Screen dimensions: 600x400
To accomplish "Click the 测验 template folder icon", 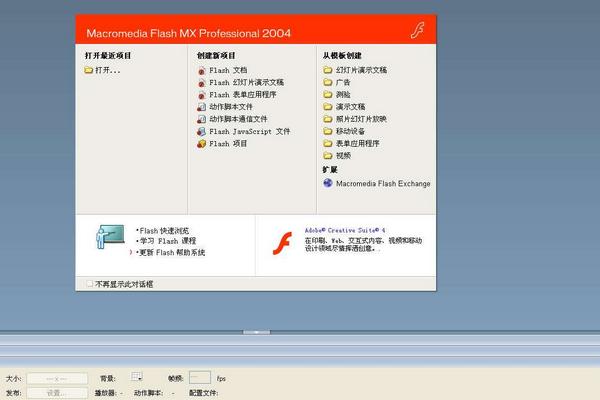I will pos(328,95).
